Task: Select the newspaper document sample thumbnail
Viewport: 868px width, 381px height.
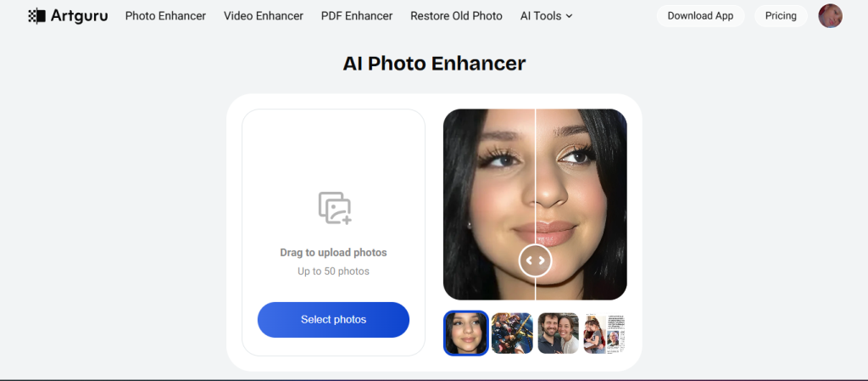Action: pyautogui.click(x=604, y=333)
